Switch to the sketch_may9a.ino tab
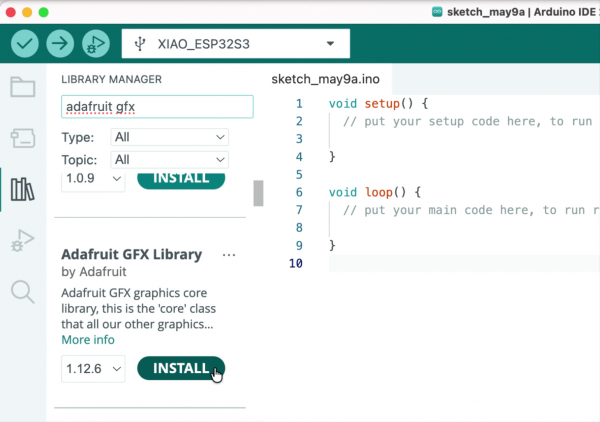The image size is (600, 422). (325, 79)
